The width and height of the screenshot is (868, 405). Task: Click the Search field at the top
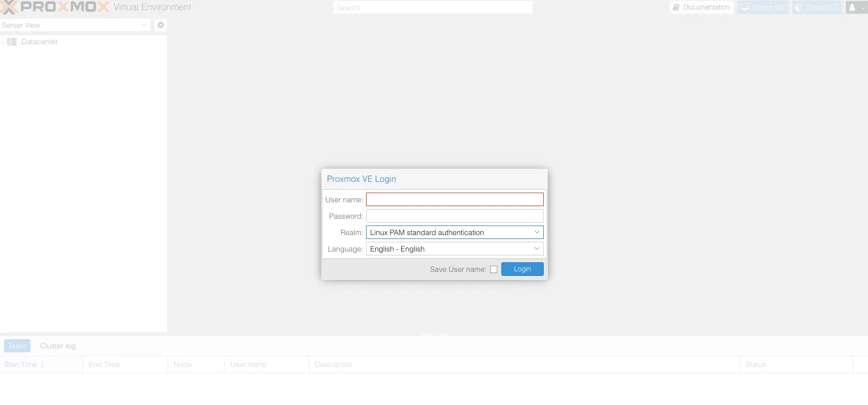[432, 7]
